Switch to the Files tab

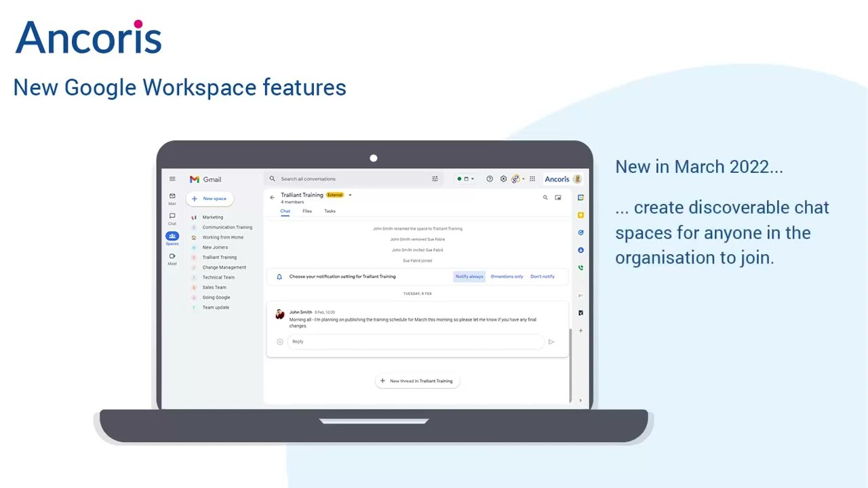pos(307,211)
